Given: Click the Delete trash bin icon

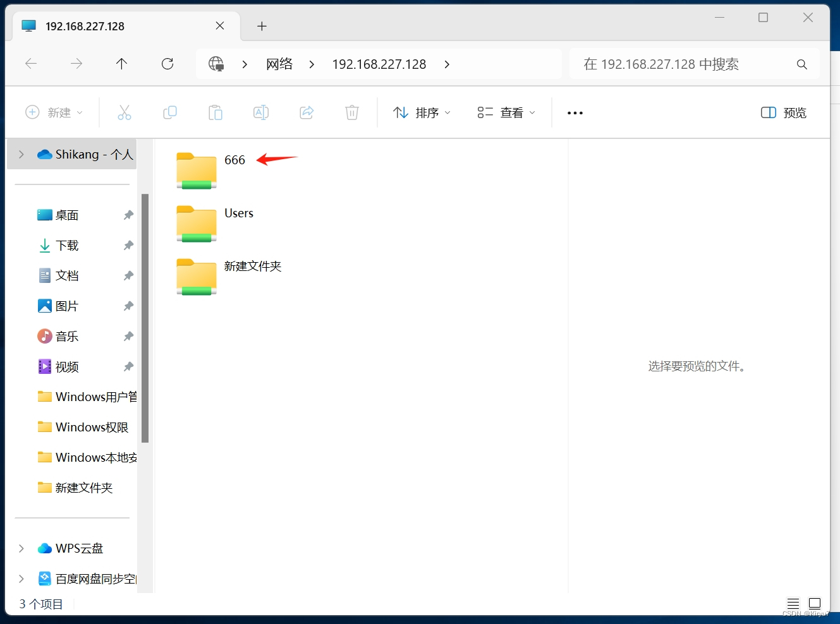Looking at the screenshot, I should pyautogui.click(x=352, y=113).
